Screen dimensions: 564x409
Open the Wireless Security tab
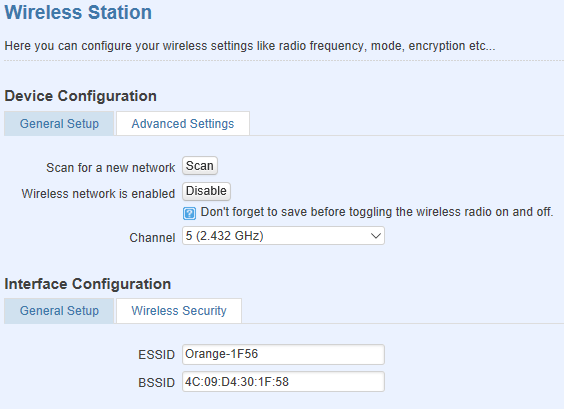point(179,311)
